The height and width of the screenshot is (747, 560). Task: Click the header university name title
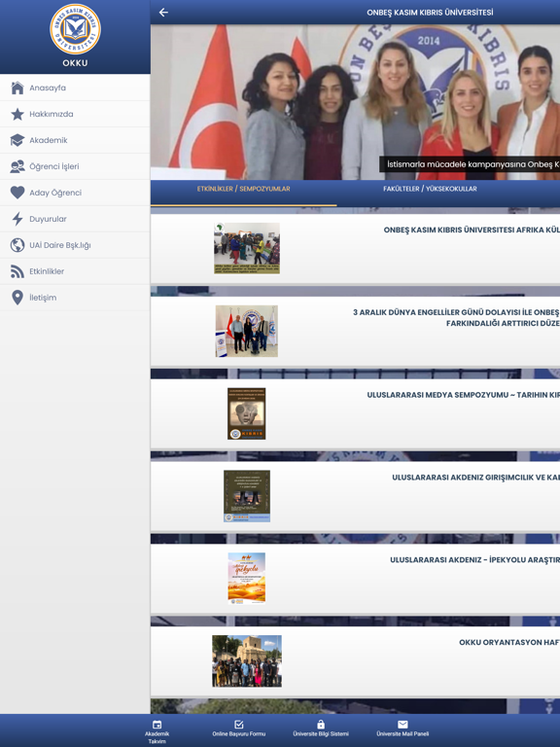click(430, 13)
